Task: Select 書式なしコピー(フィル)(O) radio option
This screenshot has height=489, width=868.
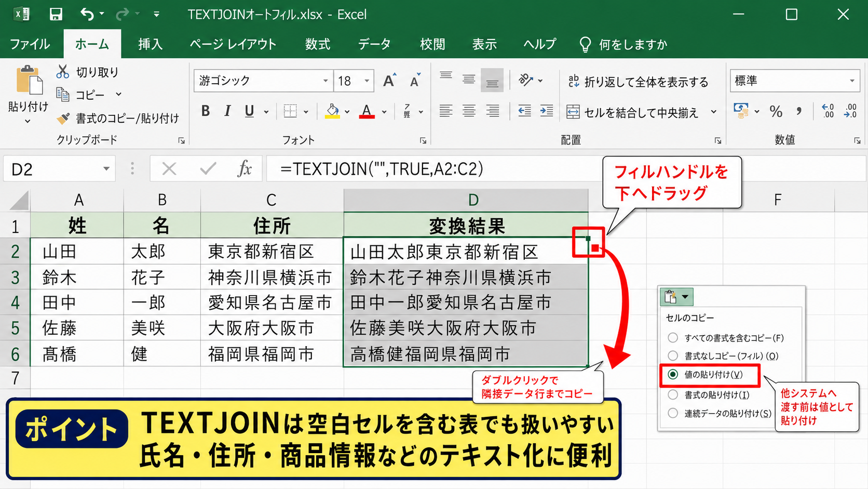Action: [x=673, y=356]
